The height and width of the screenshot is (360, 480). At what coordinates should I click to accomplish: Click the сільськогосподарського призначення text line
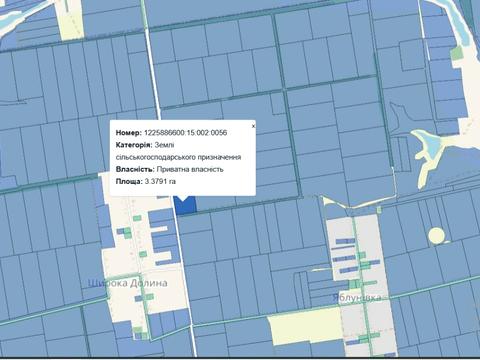178,157
